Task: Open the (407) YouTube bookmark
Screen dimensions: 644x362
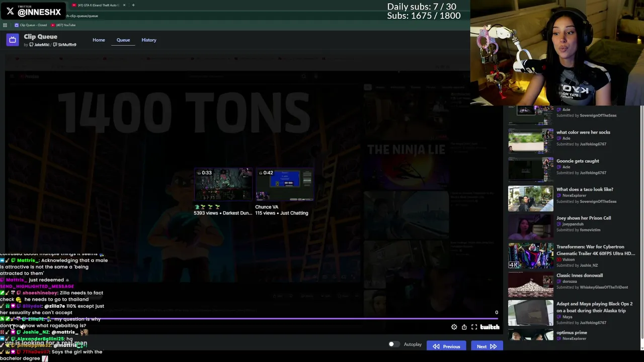Action: click(63, 25)
